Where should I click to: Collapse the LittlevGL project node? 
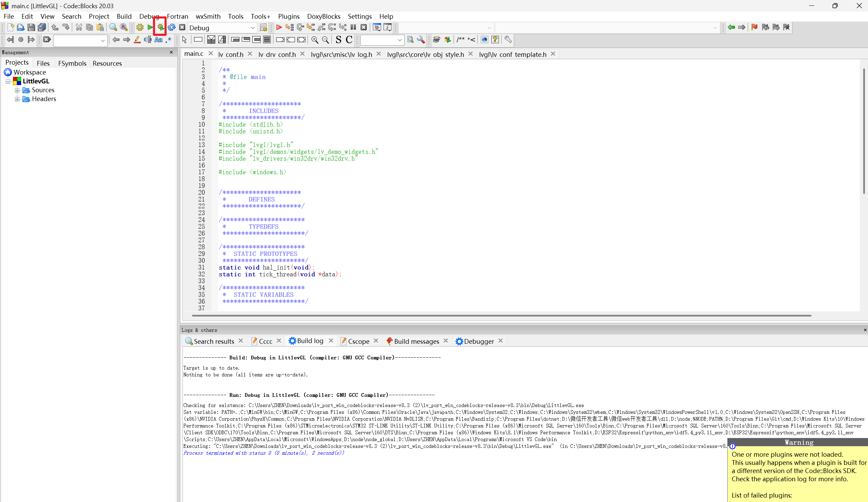(x=8, y=81)
